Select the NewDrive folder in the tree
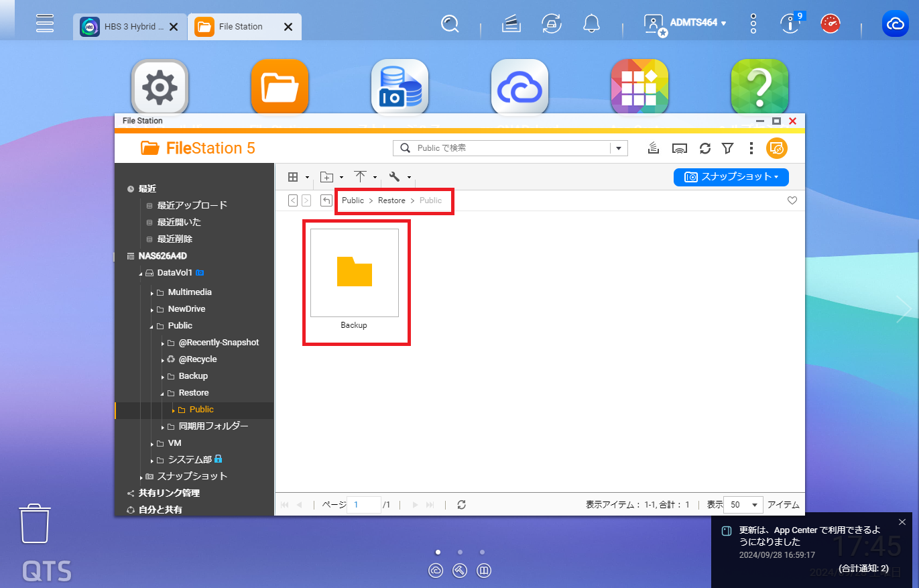Screen dimensions: 919x588 tap(186, 309)
